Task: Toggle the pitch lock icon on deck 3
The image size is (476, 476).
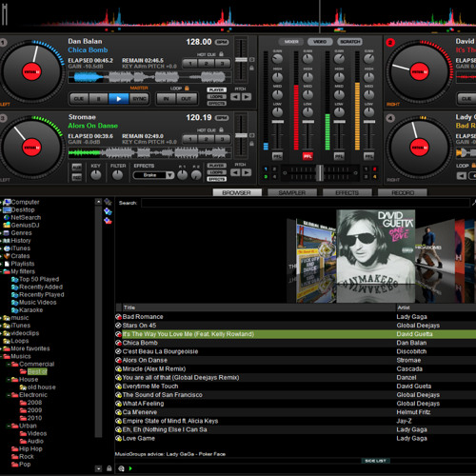Action: coord(252,144)
